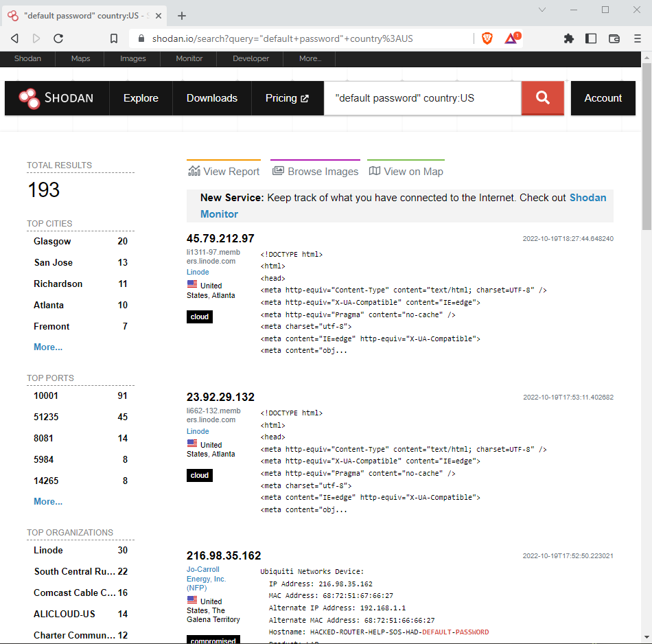
Task: Click the compromised tag
Action: (213, 639)
